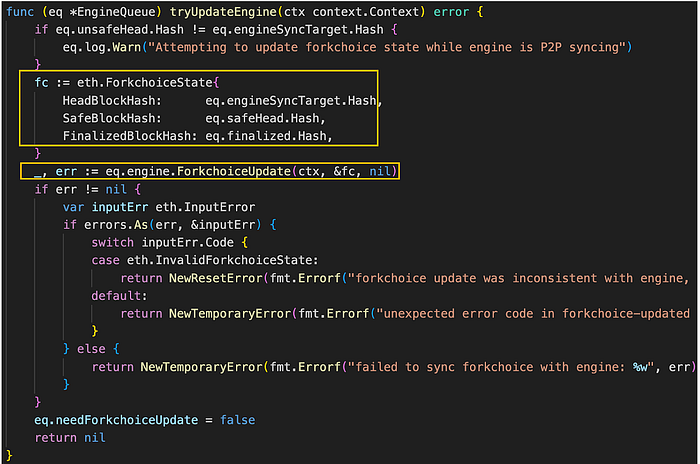Click the "inputErr" variable declaration
This screenshot has width=700, height=464.
pyautogui.click(x=120, y=208)
